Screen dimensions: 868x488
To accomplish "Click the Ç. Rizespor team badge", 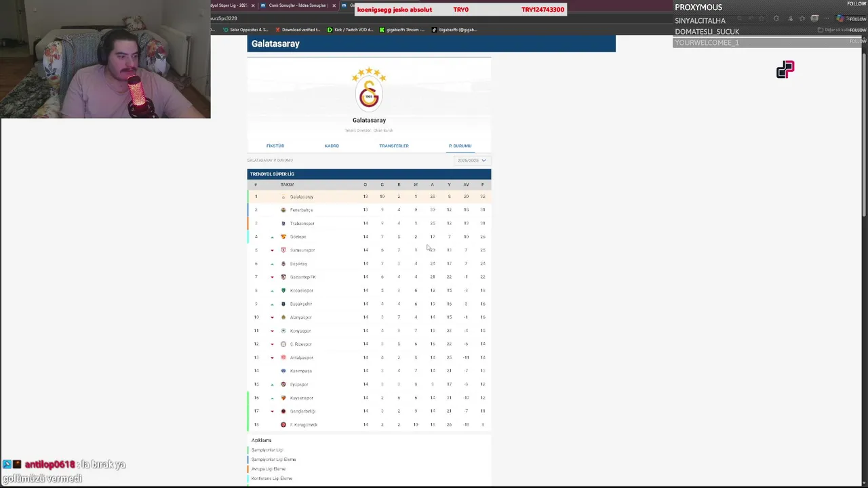I will [x=283, y=344].
